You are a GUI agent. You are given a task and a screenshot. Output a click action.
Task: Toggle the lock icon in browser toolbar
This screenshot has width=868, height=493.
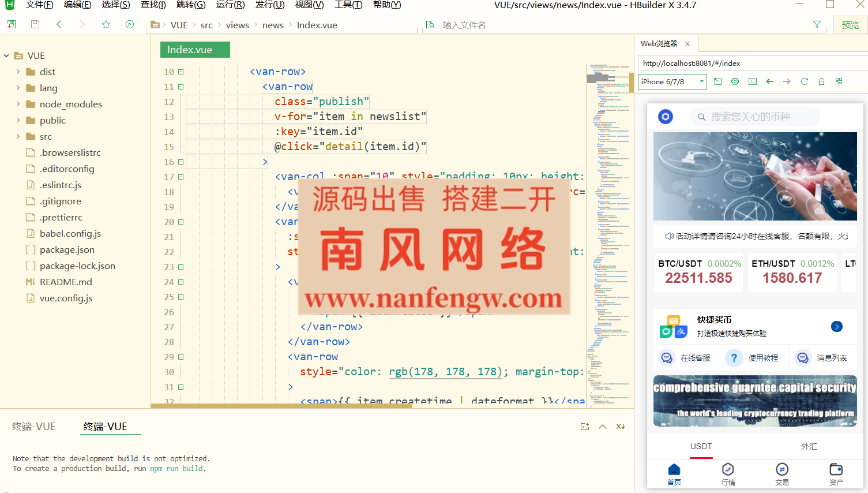tap(821, 81)
